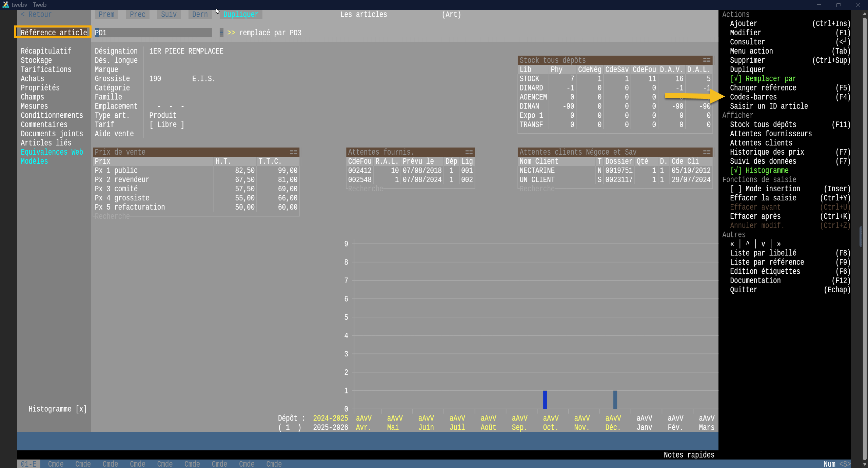Toggle the Histogramme display option
The image size is (868, 468).
[x=736, y=171]
